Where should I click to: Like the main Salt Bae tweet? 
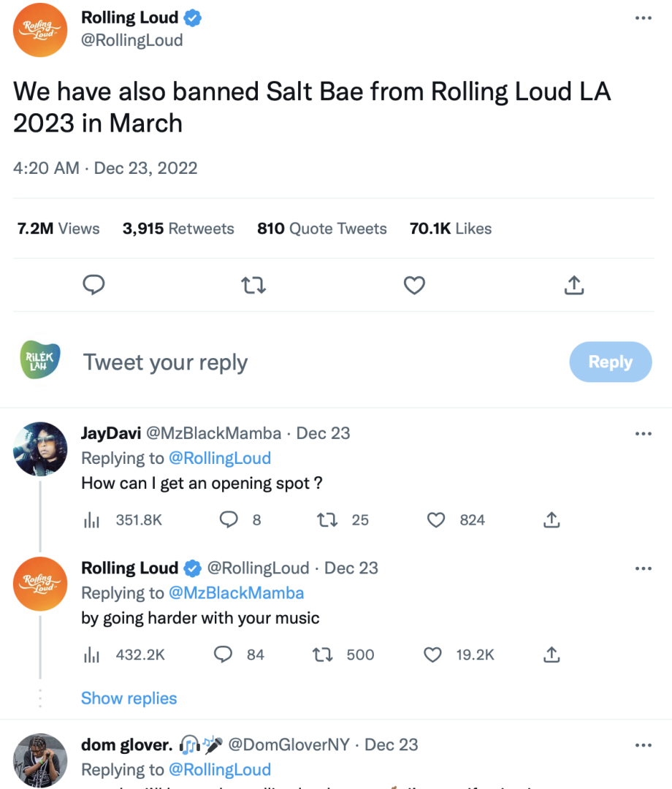414,285
